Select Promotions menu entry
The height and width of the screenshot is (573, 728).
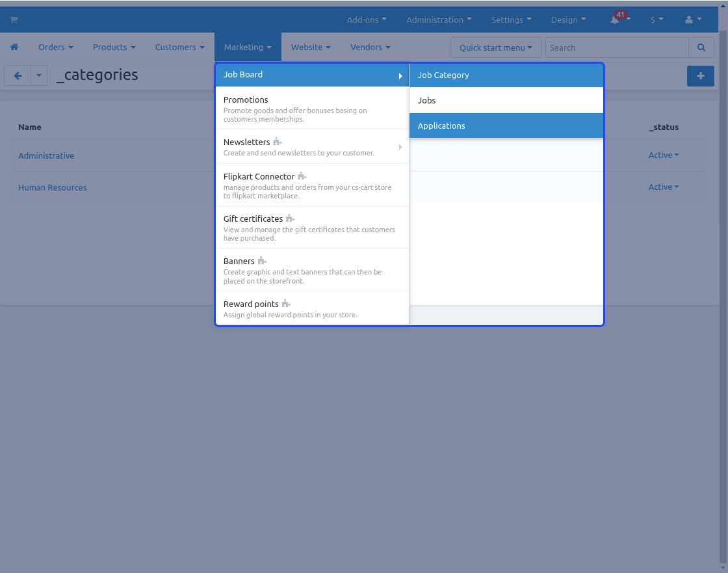(312, 108)
